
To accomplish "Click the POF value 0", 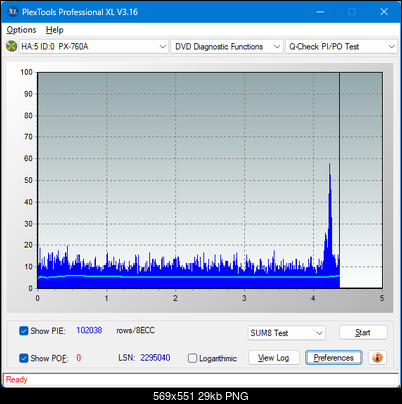I will coord(79,358).
